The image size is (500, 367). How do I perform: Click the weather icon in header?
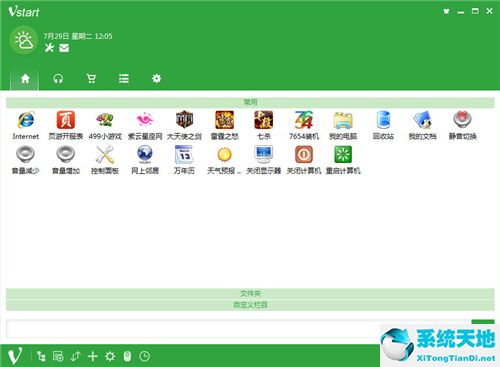[24, 40]
